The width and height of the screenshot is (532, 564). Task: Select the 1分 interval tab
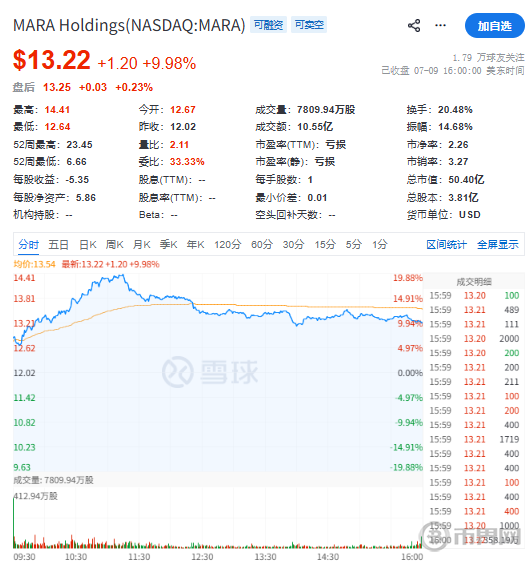point(379,245)
